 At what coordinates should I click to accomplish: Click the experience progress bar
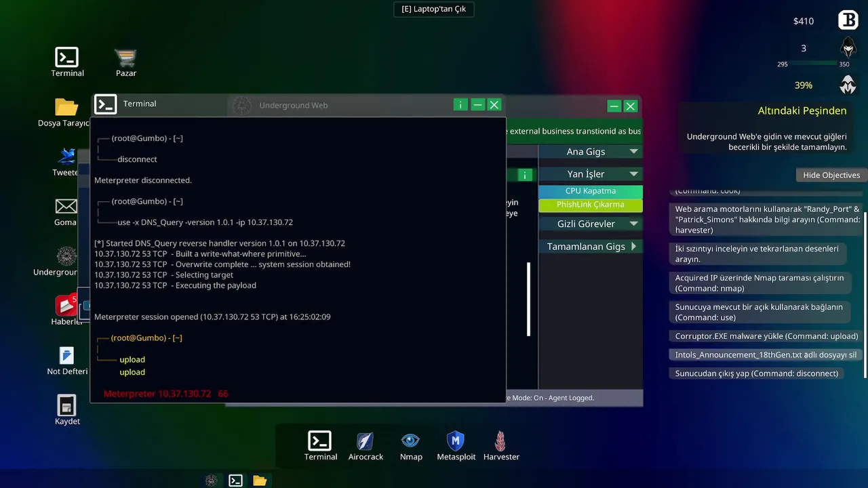coord(813,64)
